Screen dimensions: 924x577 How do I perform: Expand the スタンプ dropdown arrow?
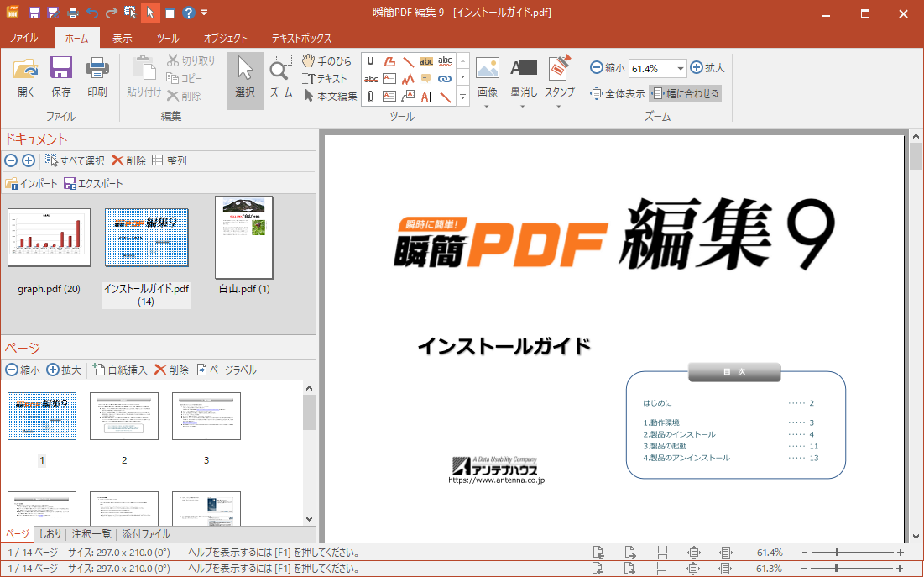559,107
